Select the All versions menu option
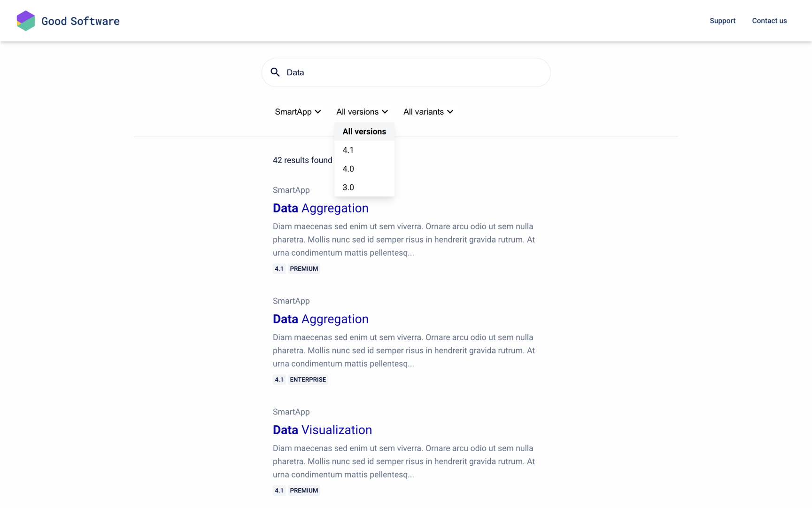Viewport: 812px width, 508px height. pos(364,132)
